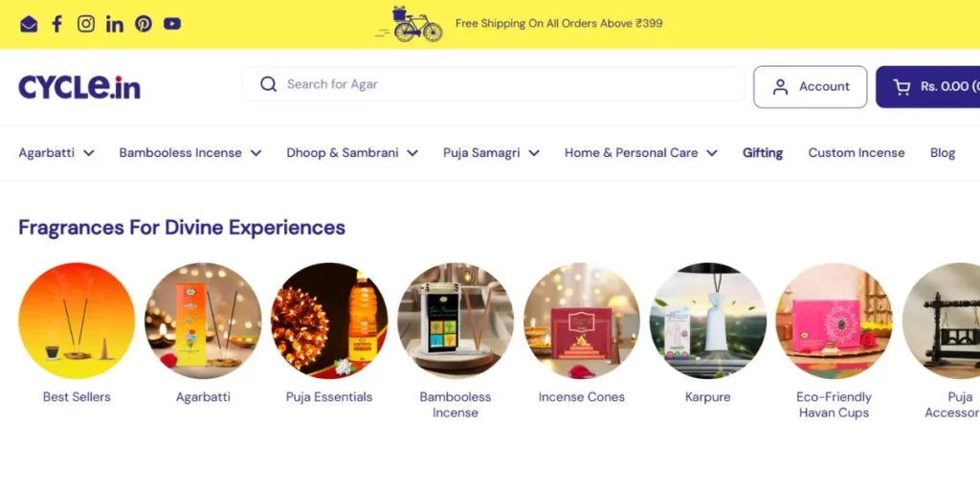Open the Instagram social icon
The width and height of the screenshot is (980, 490).
(x=86, y=24)
